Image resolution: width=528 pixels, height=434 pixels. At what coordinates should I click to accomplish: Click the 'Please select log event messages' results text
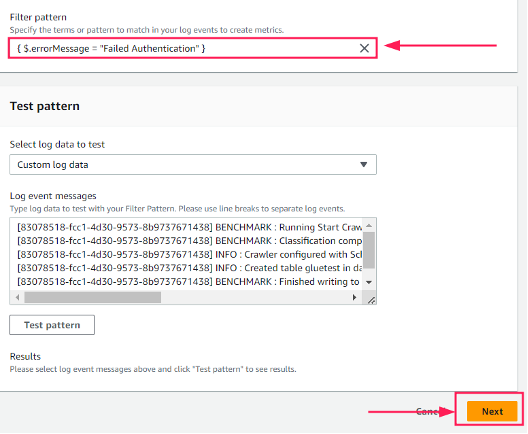(x=153, y=369)
